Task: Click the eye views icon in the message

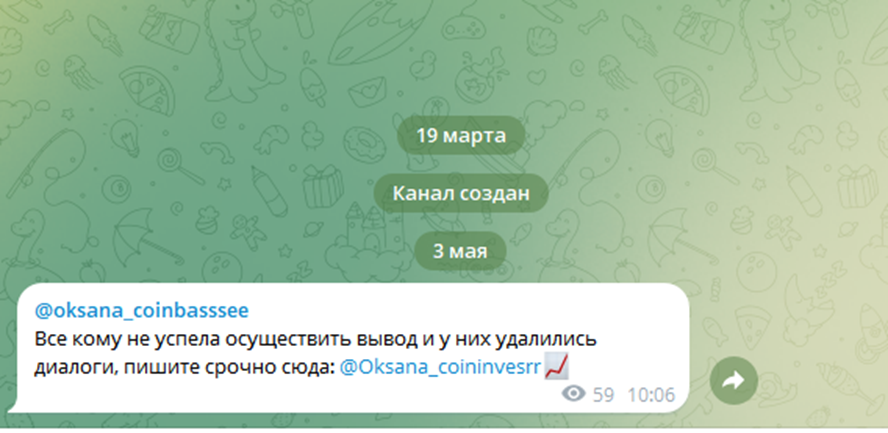Action: tap(574, 394)
